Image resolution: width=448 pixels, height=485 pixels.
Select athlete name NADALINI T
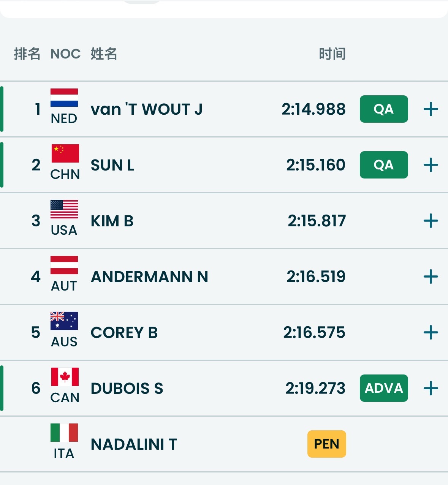pyautogui.click(x=134, y=444)
